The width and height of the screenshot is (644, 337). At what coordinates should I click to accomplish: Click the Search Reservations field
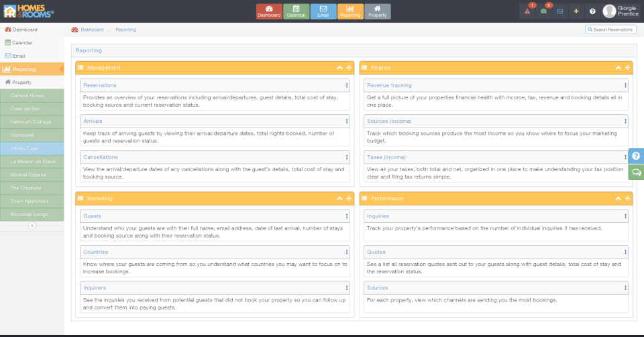(x=610, y=30)
